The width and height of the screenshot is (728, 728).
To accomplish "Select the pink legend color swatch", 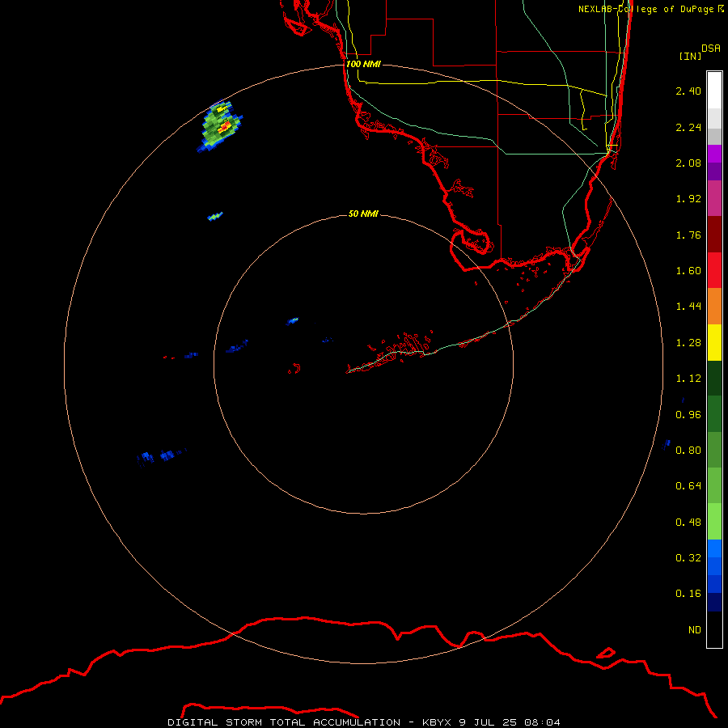I will click(x=714, y=199).
